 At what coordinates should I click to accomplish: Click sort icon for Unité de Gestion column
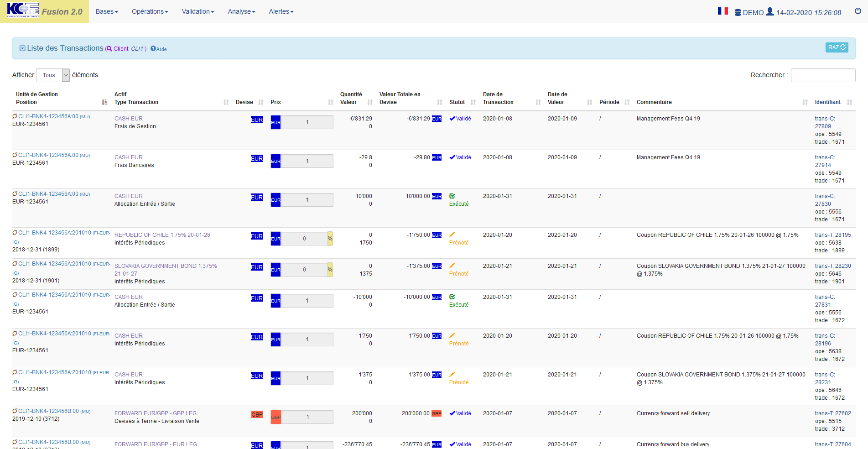pos(104,102)
